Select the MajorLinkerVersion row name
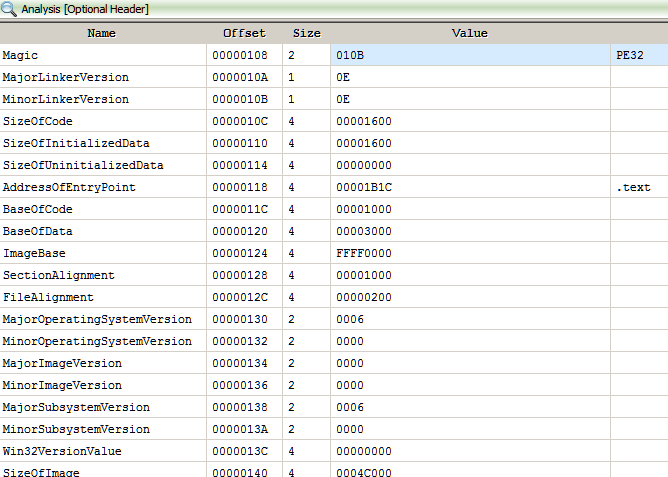Screen dimensions: 668x477 point(66,77)
